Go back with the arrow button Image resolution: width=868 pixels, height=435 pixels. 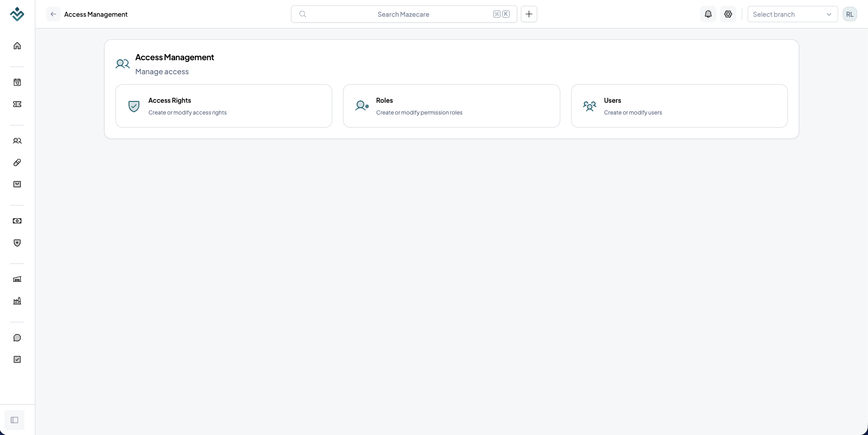(53, 14)
